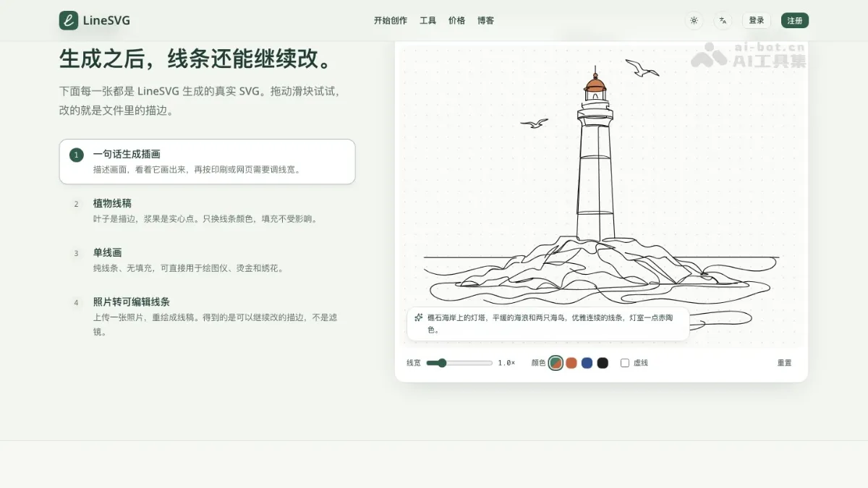
Task: Select the 一句话生成插画 example tab
Action: tap(207, 161)
